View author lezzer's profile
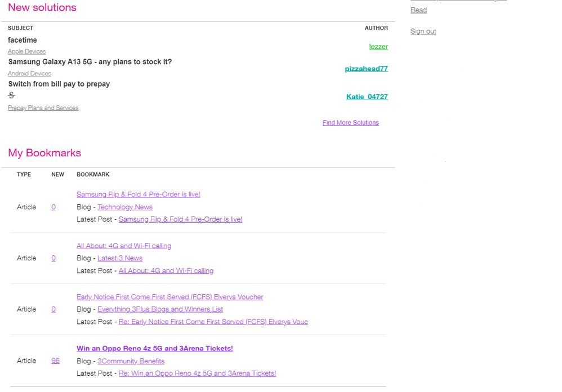Viewport: 562px width, 392px height. (x=378, y=47)
